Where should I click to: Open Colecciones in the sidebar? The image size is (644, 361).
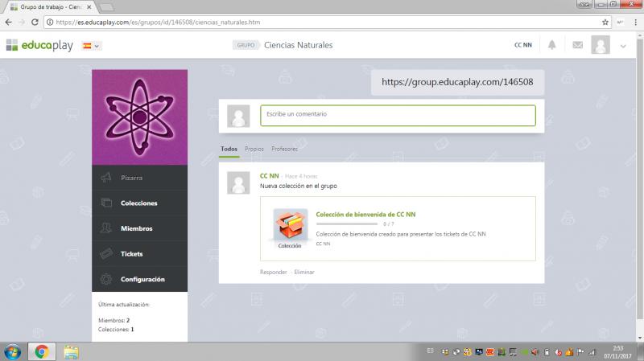[x=139, y=203]
